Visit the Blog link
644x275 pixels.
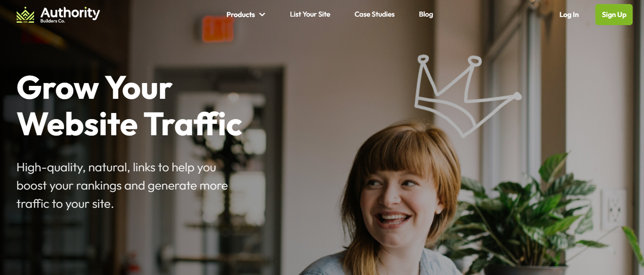coord(426,14)
